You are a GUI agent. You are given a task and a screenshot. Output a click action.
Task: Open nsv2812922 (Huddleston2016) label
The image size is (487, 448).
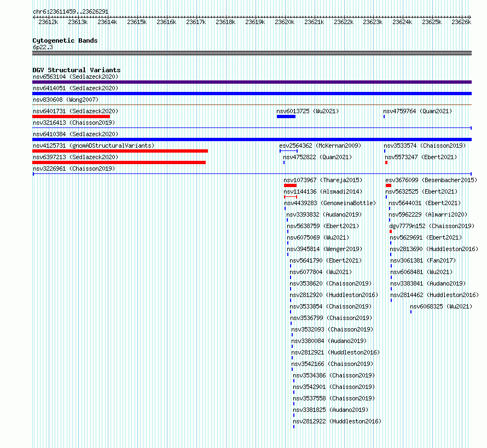[337, 421]
